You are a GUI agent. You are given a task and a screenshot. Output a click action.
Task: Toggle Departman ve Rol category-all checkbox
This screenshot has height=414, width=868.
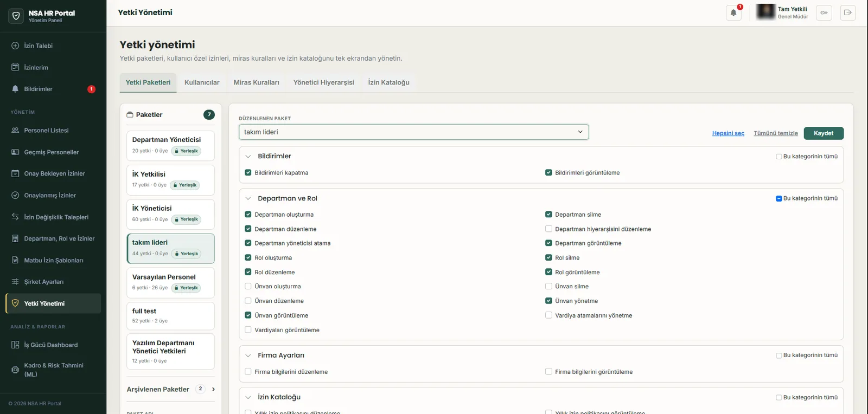(x=779, y=198)
